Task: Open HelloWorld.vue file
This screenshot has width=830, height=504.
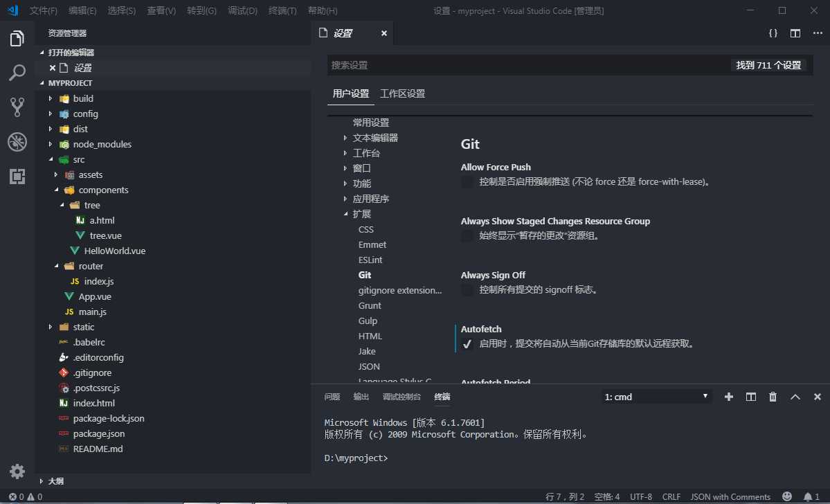Action: click(x=114, y=251)
